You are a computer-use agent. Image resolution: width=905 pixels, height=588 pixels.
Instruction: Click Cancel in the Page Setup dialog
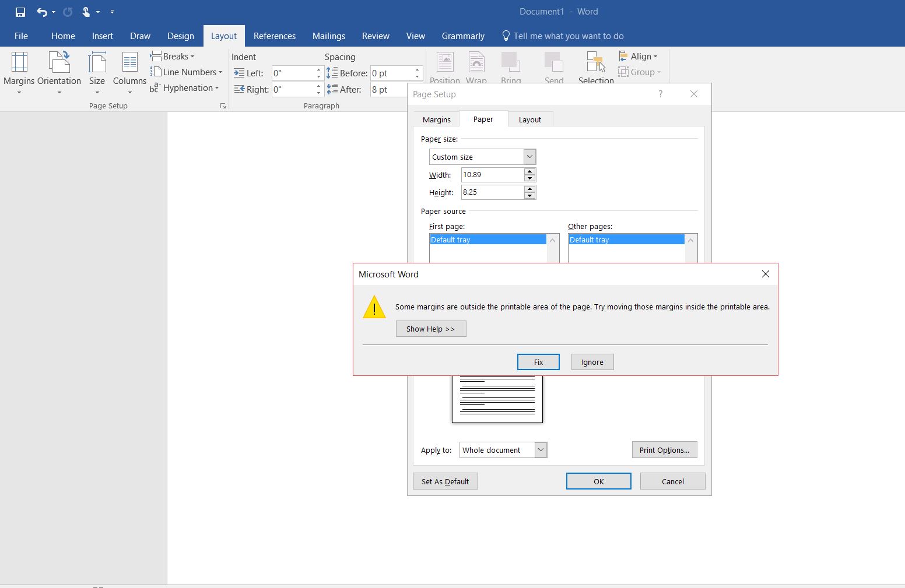673,481
